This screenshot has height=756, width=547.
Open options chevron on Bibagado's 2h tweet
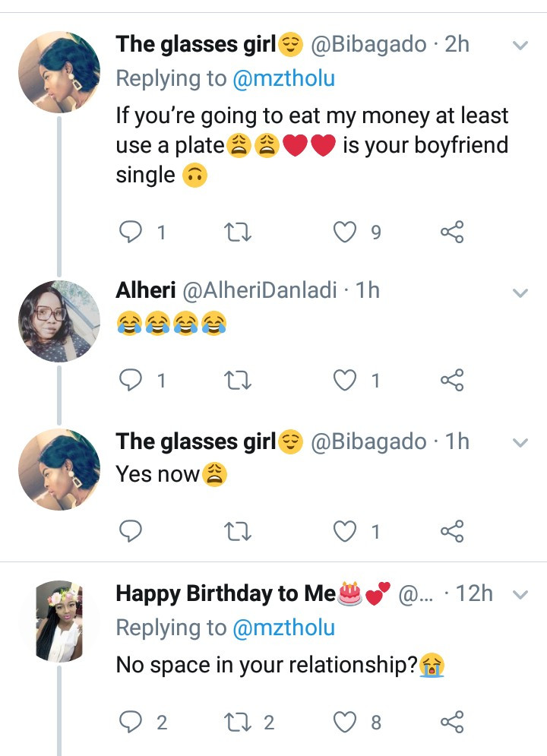coord(520,46)
